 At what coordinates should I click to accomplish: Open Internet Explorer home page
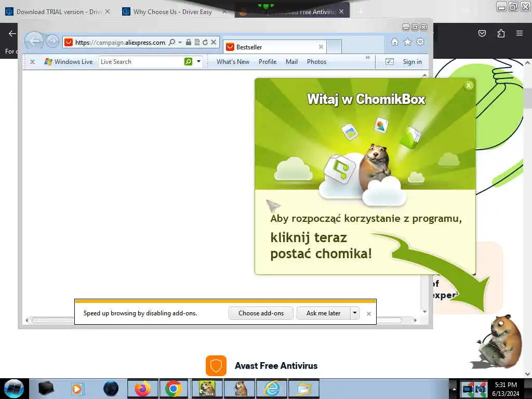click(395, 42)
